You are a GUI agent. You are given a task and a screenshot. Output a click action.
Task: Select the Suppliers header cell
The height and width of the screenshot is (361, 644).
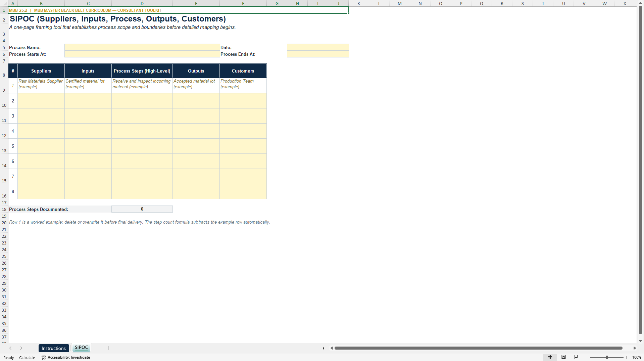[41, 71]
